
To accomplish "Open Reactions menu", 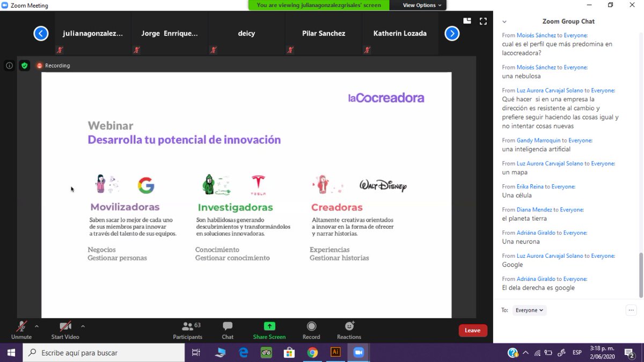I will click(349, 330).
